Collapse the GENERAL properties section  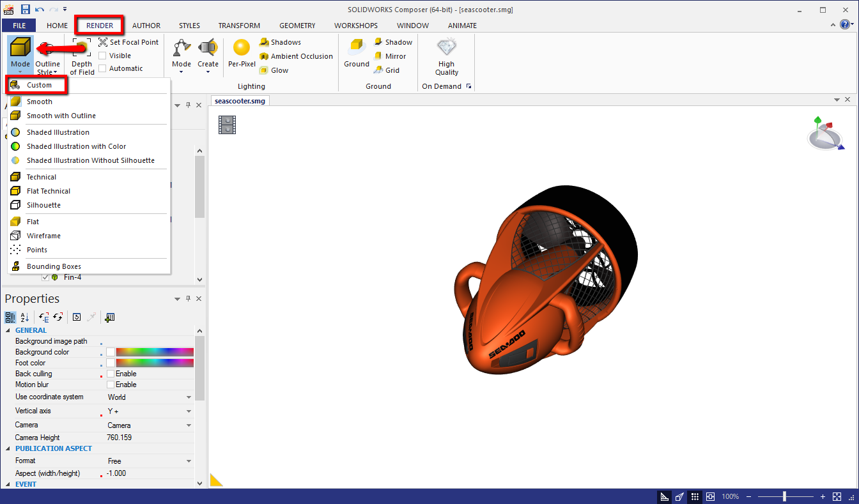8,330
